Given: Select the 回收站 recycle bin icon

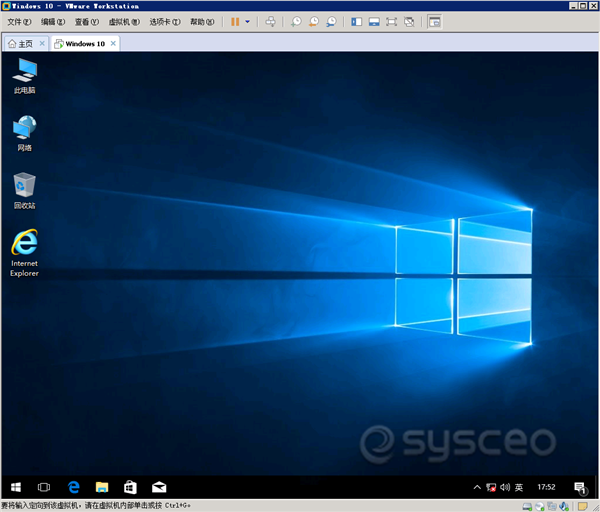Looking at the screenshot, I should (x=24, y=191).
